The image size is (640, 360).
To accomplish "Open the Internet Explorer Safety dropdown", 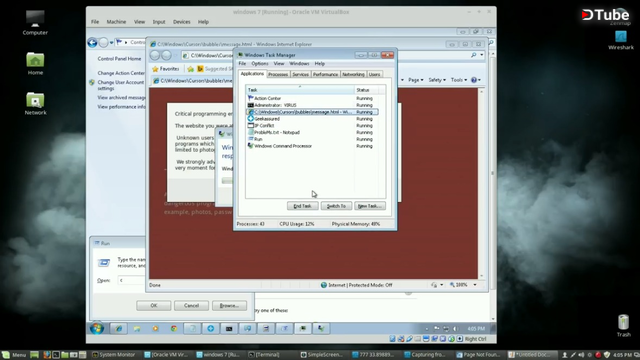I will (x=437, y=80).
